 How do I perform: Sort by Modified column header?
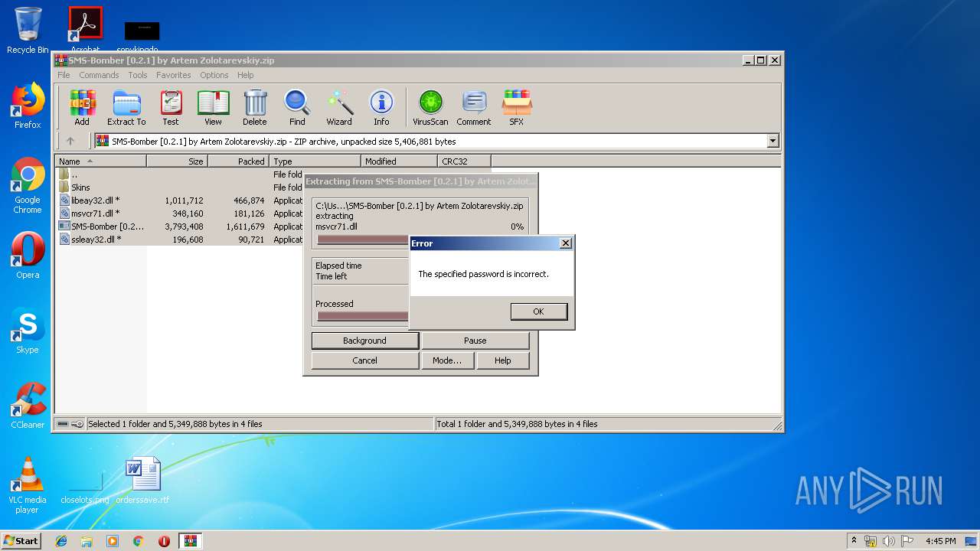pos(399,161)
